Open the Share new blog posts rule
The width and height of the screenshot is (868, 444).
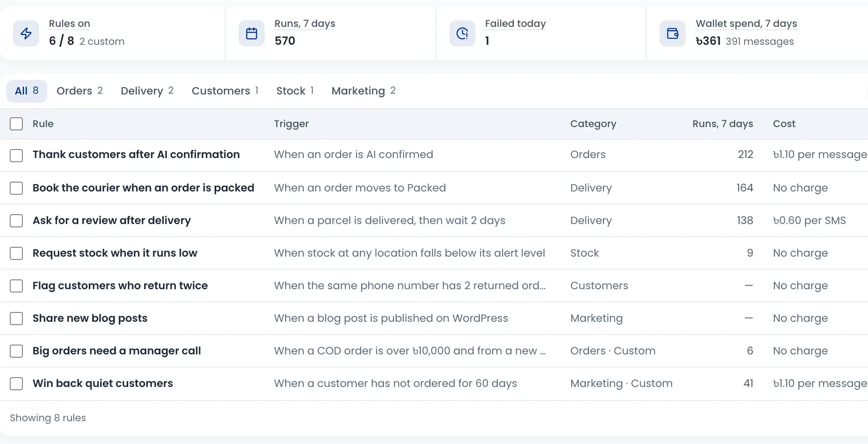[90, 318]
